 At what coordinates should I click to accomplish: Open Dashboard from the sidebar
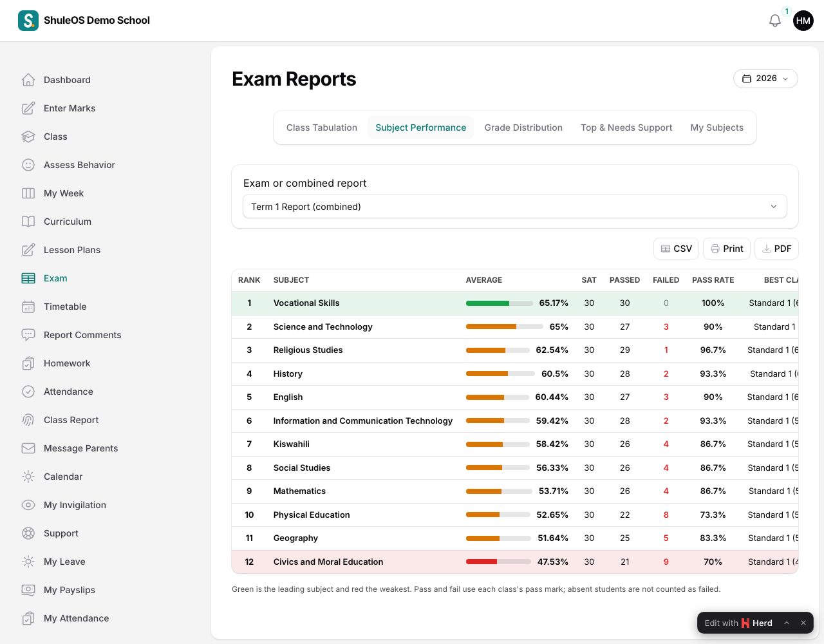click(x=67, y=80)
